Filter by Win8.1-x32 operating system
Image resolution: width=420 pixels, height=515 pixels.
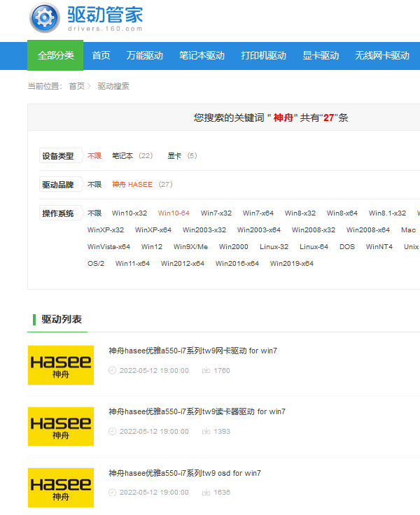387,213
